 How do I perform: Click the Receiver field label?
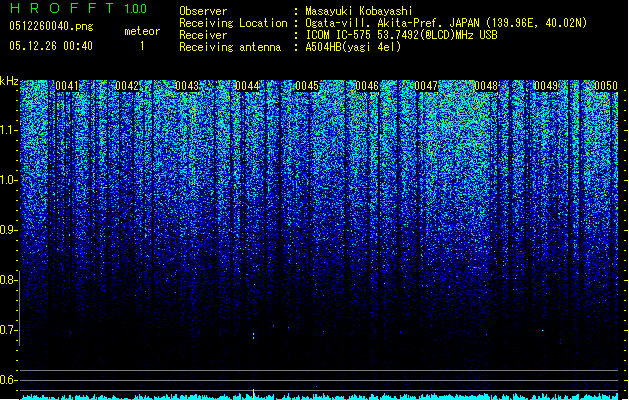pos(203,35)
